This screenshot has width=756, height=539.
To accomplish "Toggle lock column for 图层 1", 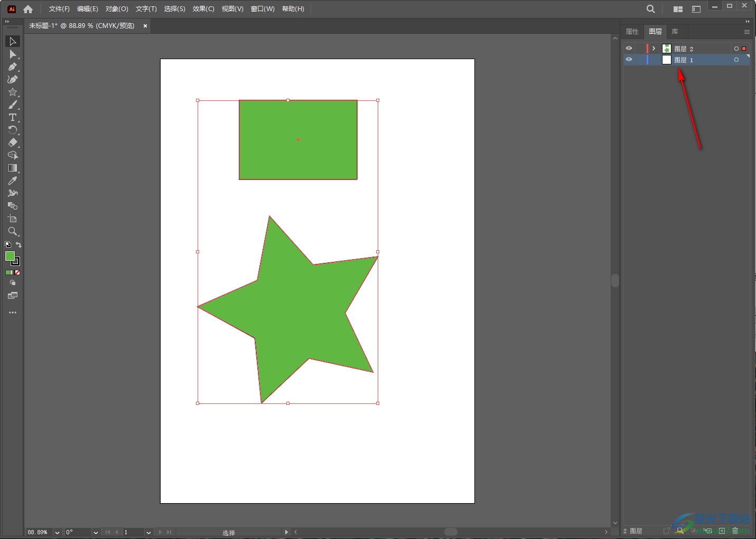I will tap(639, 60).
